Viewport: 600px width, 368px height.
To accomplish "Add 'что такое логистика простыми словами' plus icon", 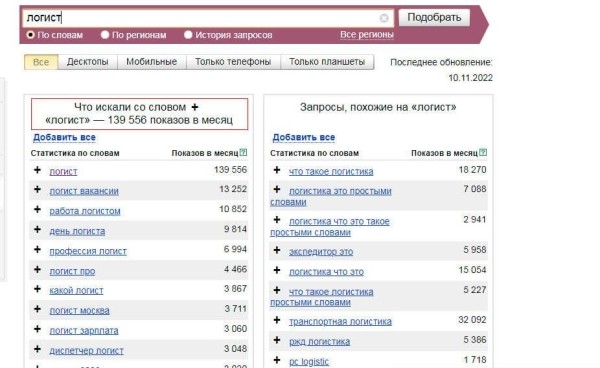I will [x=277, y=290].
